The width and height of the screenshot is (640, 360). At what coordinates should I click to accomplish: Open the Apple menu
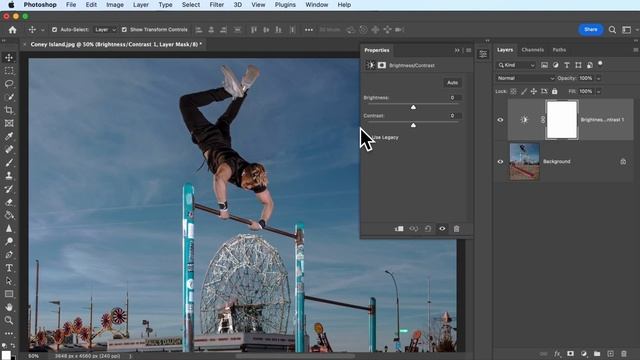tap(11, 5)
